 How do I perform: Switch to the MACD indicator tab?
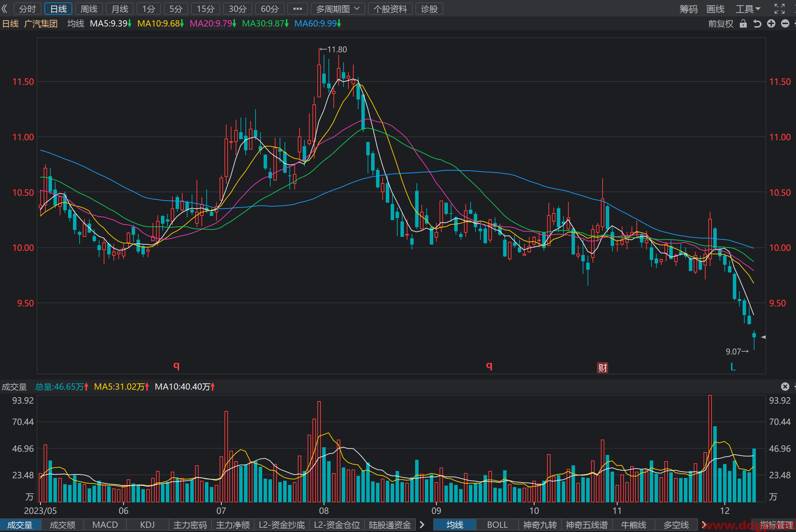click(x=105, y=525)
